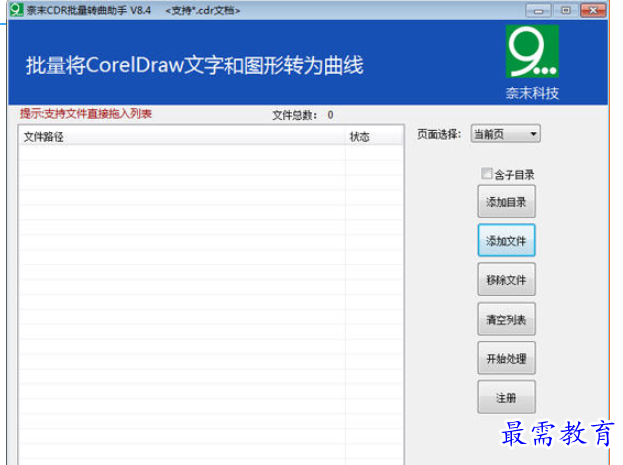Click the 状态 column header
Image resolution: width=623 pixels, height=465 pixels.
coord(373,137)
